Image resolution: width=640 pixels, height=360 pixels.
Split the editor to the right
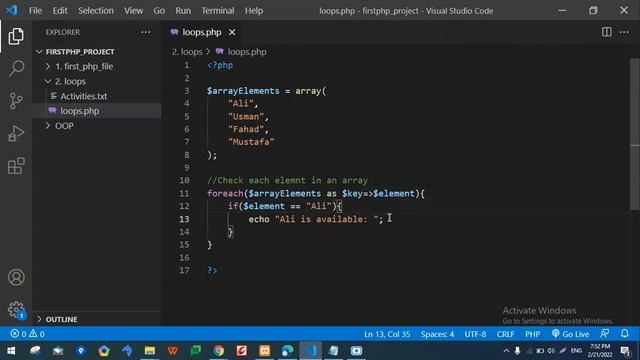pyautogui.click(x=607, y=32)
